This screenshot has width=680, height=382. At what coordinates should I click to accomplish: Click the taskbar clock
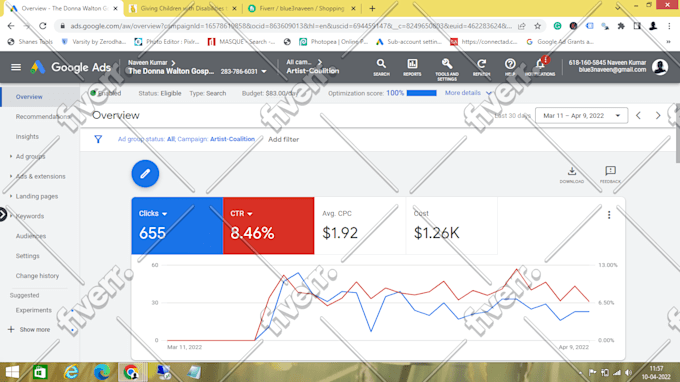(656, 372)
